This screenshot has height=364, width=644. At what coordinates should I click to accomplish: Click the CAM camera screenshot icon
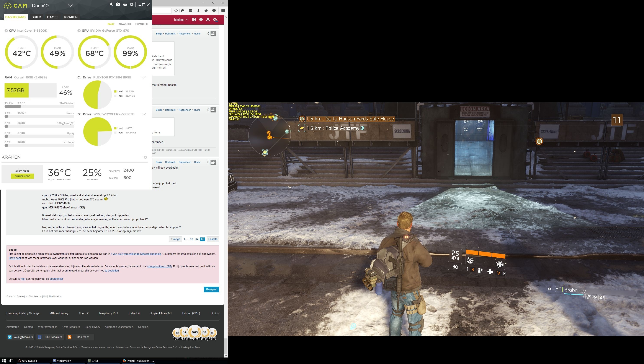pos(118,5)
